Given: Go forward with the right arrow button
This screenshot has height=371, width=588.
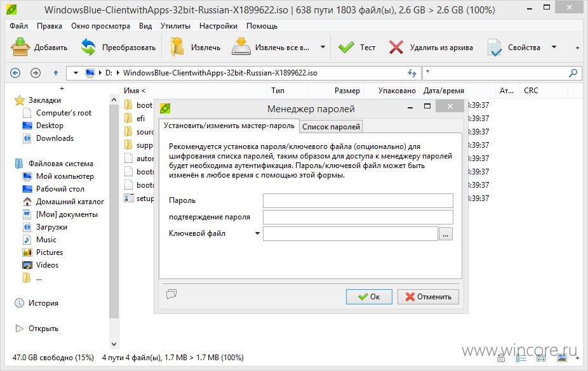Looking at the screenshot, I should click(36, 73).
